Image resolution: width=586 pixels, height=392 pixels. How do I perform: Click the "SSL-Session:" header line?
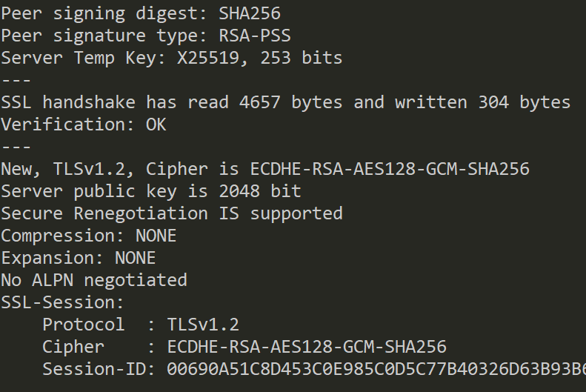point(62,302)
